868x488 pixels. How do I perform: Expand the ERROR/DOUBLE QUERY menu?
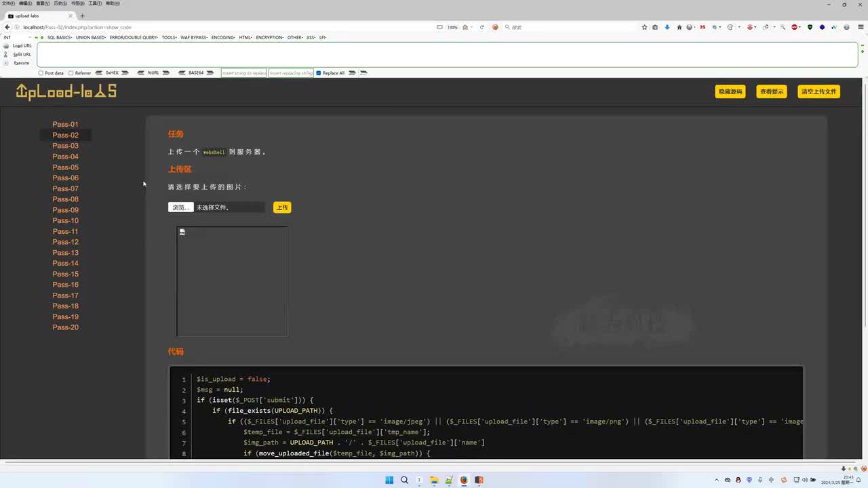point(134,37)
